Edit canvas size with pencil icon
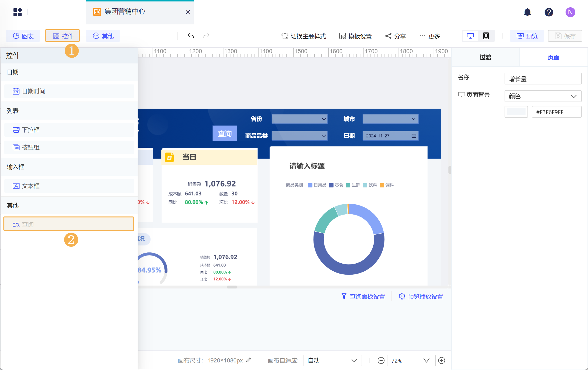The height and width of the screenshot is (370, 588). tap(249, 360)
